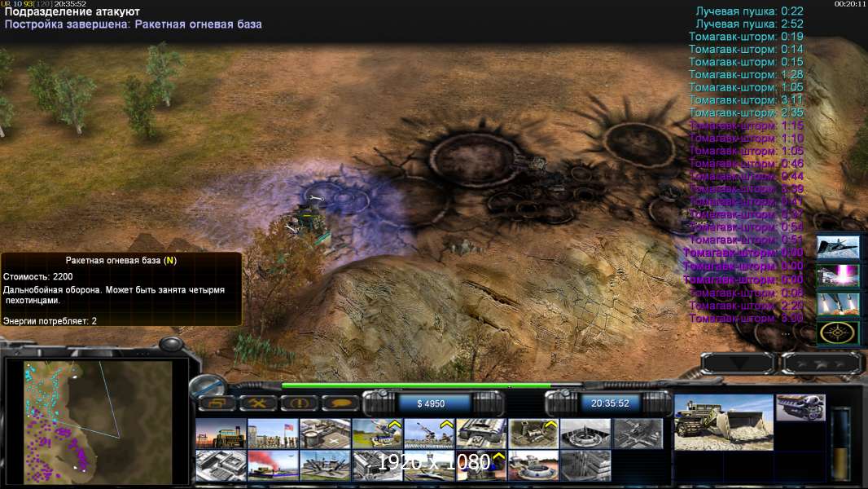Screen dimensions: 868x489
Task: Click the dark panel button right of down-arrow
Action: [x=822, y=363]
